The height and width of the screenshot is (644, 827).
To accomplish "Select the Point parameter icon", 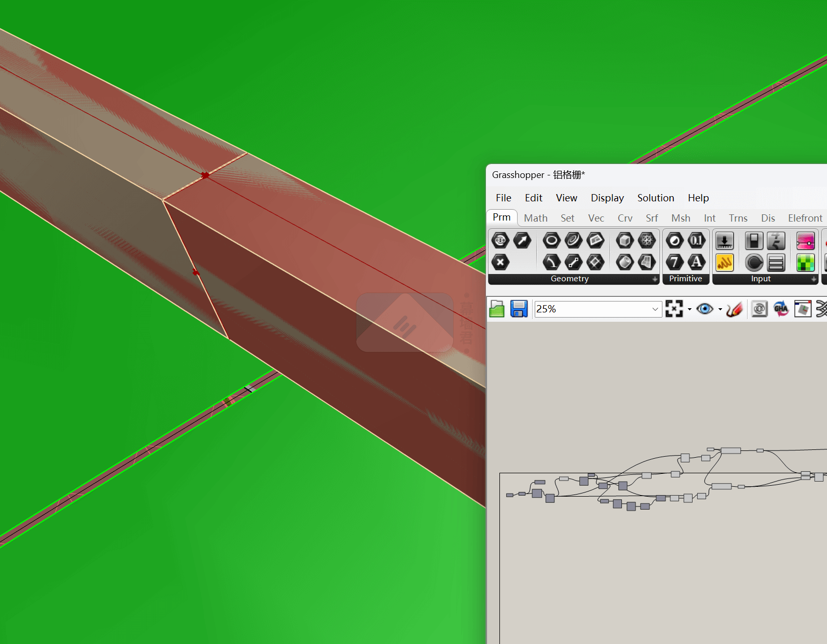I will pyautogui.click(x=500, y=263).
